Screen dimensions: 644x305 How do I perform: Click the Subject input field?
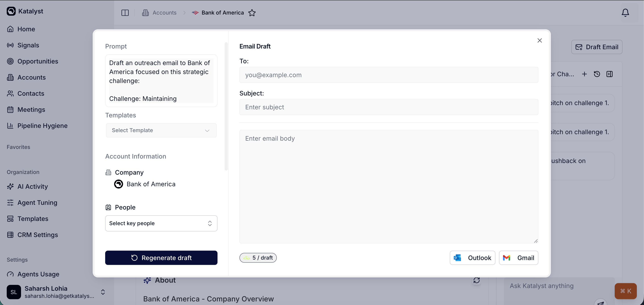tap(389, 107)
